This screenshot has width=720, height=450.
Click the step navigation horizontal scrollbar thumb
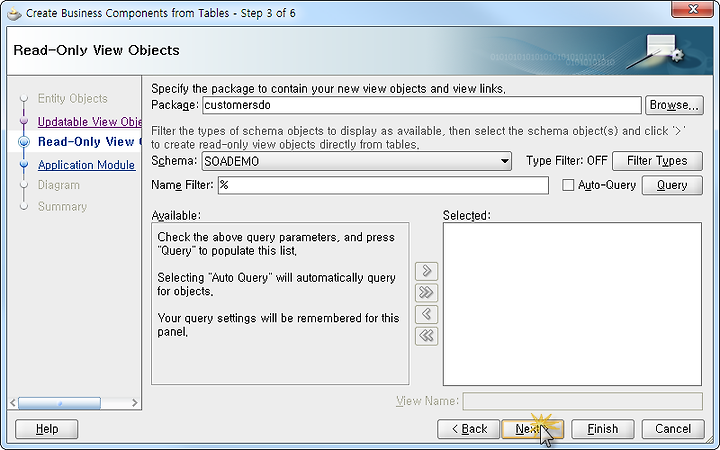coord(59,403)
